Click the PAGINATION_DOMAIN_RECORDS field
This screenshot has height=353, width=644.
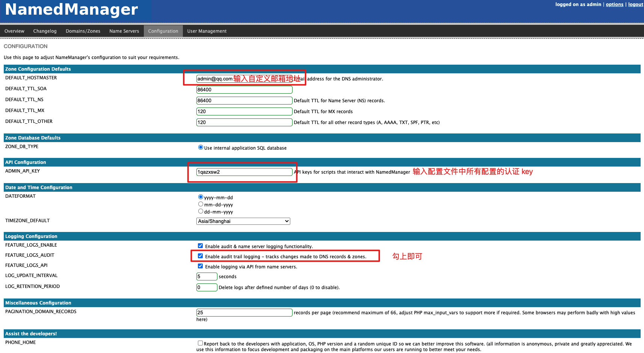(244, 312)
